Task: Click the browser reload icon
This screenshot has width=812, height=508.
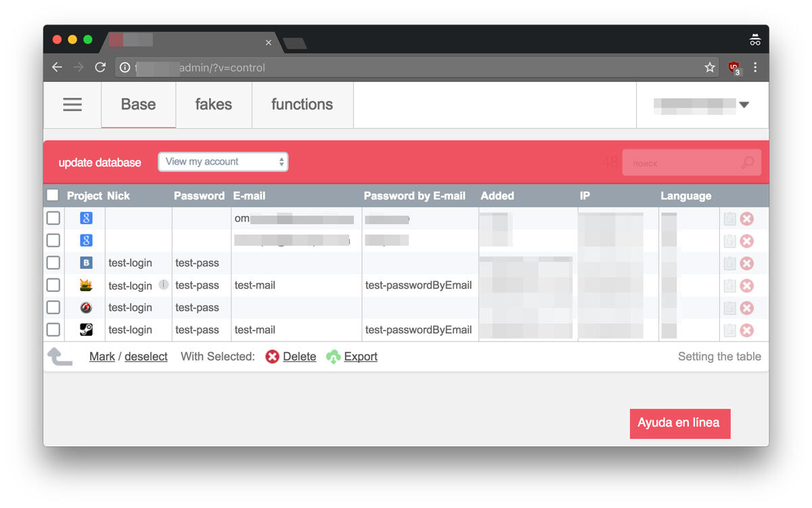Action: coord(100,67)
